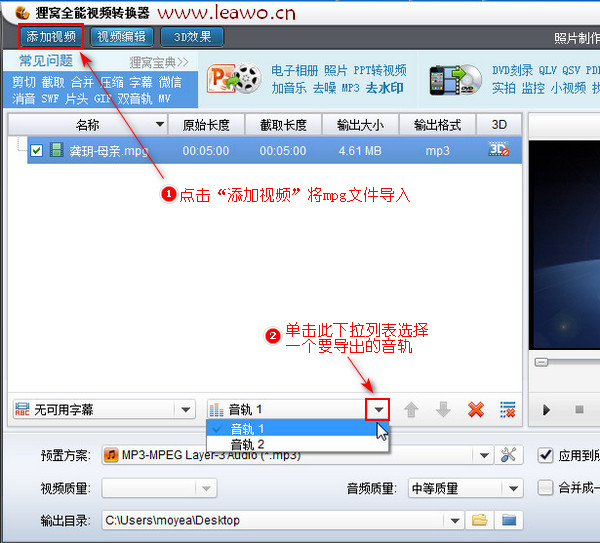Click the PowerPoint to video converter icon
Viewport: 600px width, 543px height.
click(x=234, y=78)
